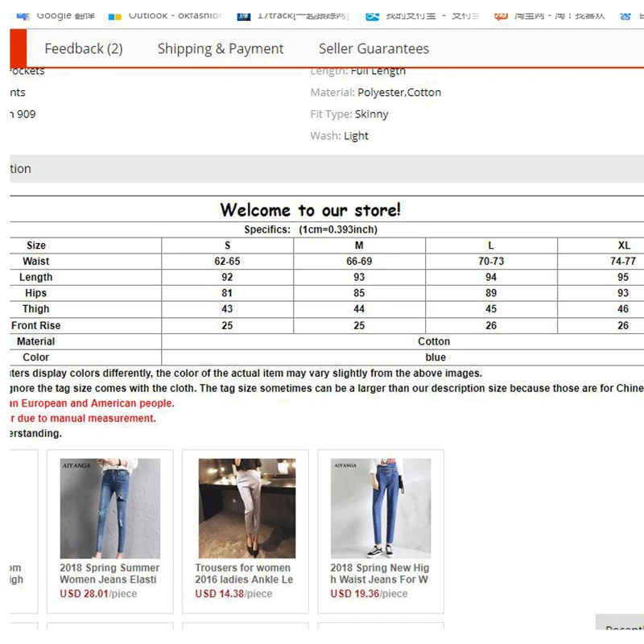Screen dimensions: 644x644
Task: Click the 74-77 waist value
Action: click(622, 261)
